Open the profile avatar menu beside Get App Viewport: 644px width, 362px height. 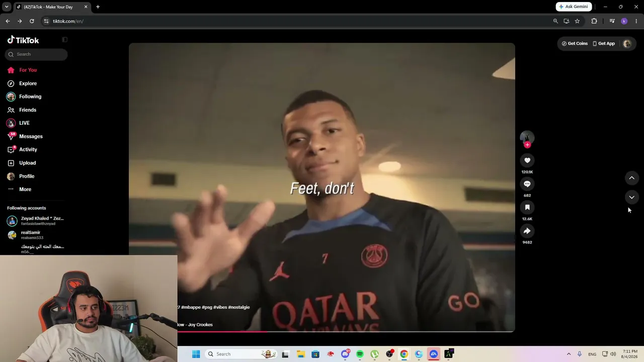click(627, 44)
